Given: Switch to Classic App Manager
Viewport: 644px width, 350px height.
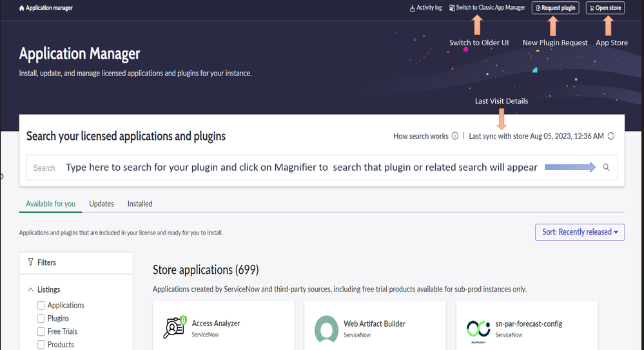Looking at the screenshot, I should tap(487, 8).
